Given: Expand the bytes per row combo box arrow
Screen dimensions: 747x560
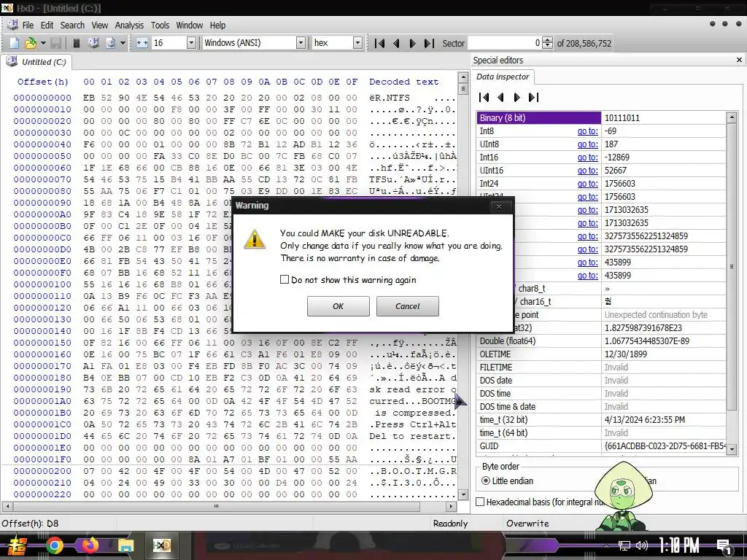Looking at the screenshot, I should [191, 43].
